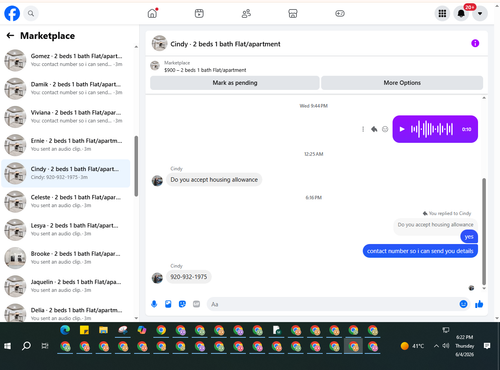React to the voice message
Screen dimensions: 500x370
point(385,129)
